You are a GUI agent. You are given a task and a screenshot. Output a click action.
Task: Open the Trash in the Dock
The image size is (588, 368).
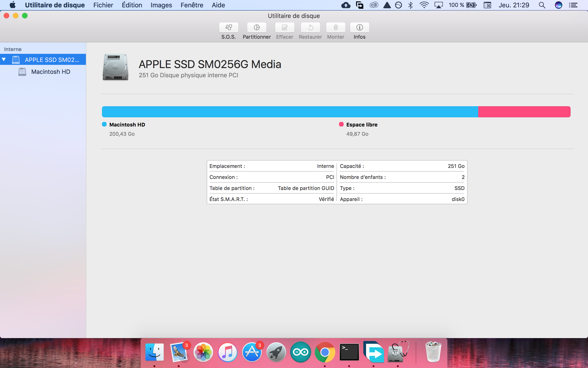coord(433,352)
